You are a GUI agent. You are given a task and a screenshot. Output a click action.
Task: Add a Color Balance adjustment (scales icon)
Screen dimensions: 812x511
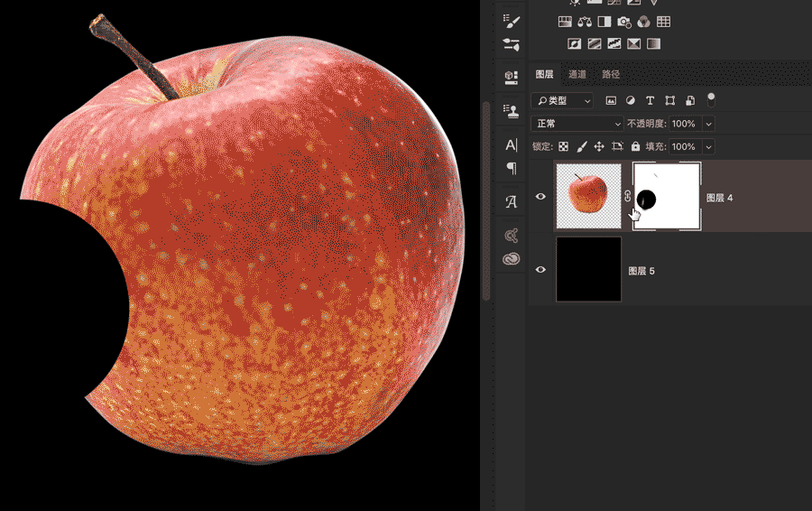pos(585,22)
